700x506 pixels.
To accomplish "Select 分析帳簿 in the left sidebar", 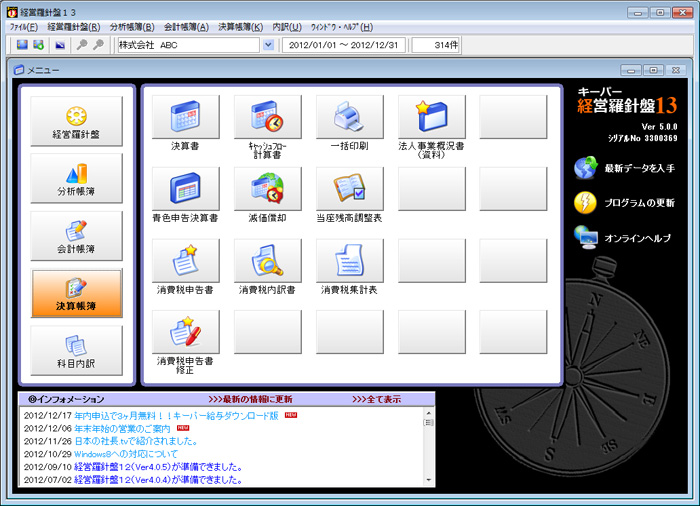I will coord(76,178).
